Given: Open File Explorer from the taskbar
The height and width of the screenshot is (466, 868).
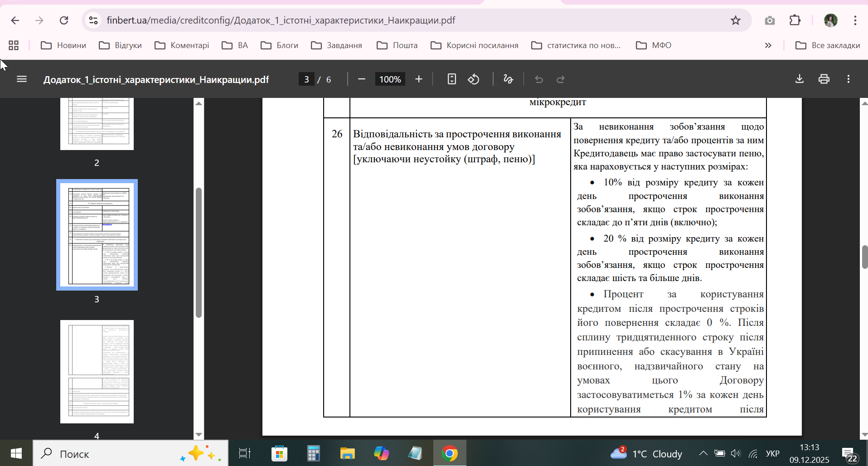Looking at the screenshot, I should point(347,453).
